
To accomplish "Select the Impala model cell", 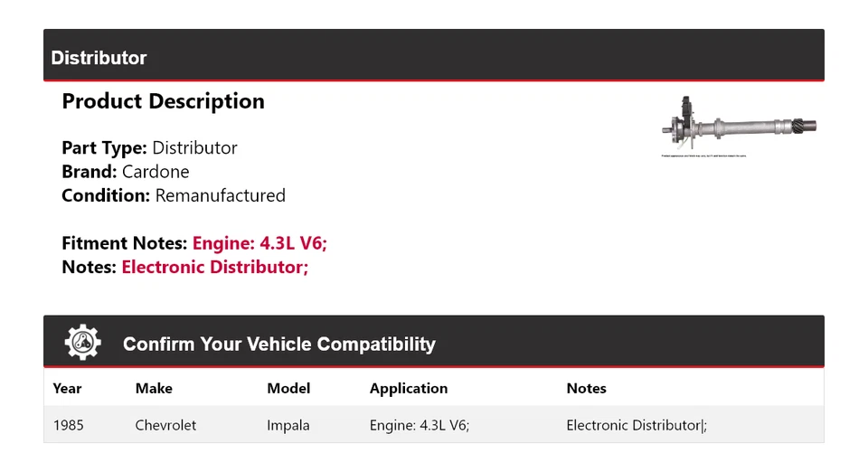I will [x=288, y=425].
